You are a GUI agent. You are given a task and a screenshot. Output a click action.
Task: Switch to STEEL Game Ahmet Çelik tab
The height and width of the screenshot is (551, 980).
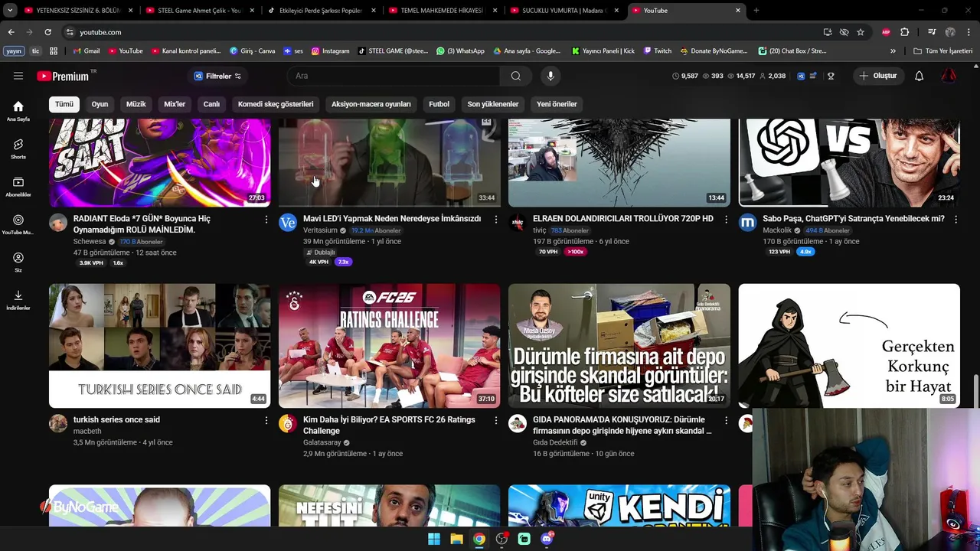(x=199, y=11)
